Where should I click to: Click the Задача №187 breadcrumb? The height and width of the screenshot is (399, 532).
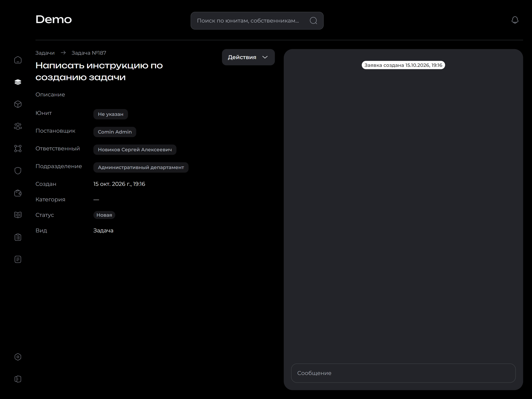click(x=89, y=53)
